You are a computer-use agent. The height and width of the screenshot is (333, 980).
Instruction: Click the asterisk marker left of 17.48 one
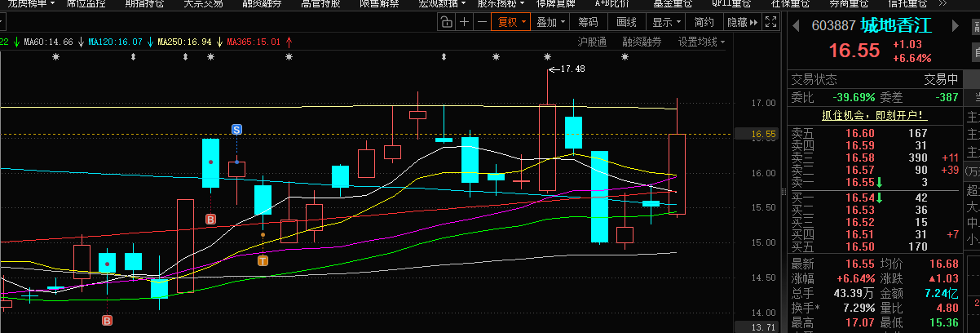[x=496, y=57]
